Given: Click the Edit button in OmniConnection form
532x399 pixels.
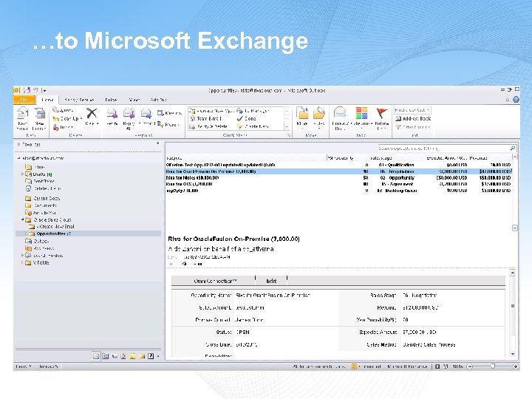Looking at the screenshot, I should pyautogui.click(x=271, y=281).
